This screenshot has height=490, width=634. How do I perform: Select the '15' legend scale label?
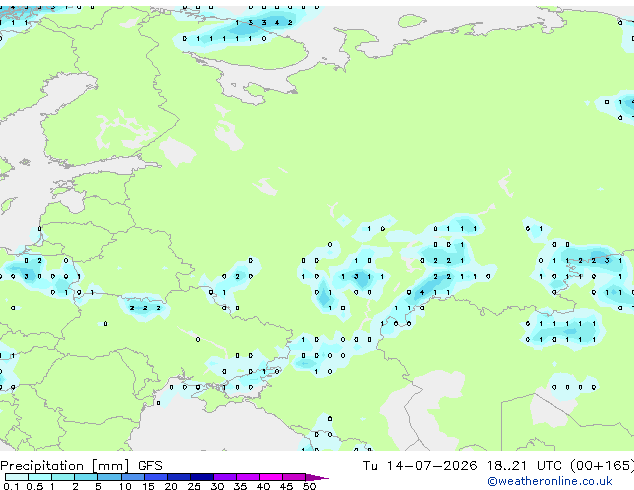click(148, 486)
